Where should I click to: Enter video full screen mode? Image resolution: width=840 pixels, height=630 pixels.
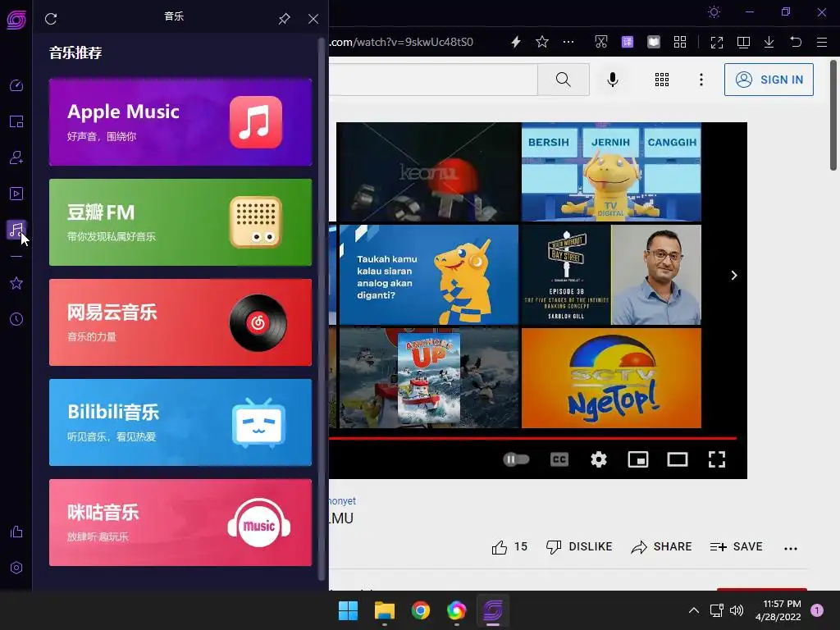point(717,459)
